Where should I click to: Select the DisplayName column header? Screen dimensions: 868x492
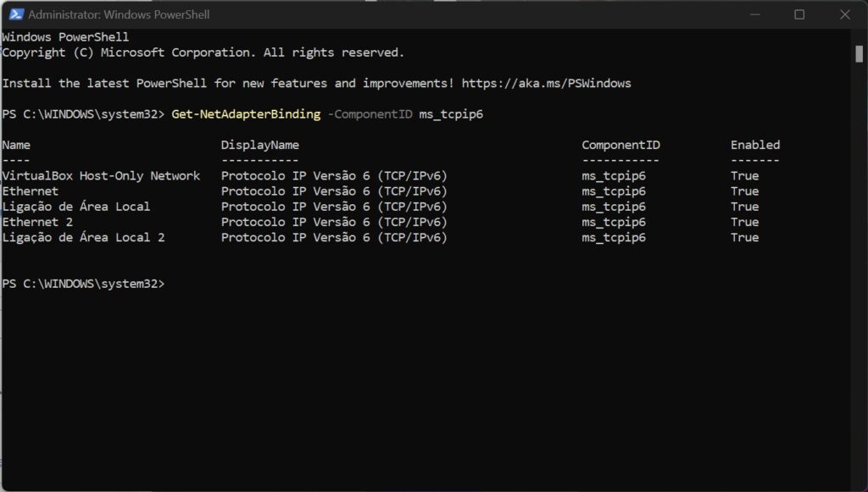click(x=259, y=145)
